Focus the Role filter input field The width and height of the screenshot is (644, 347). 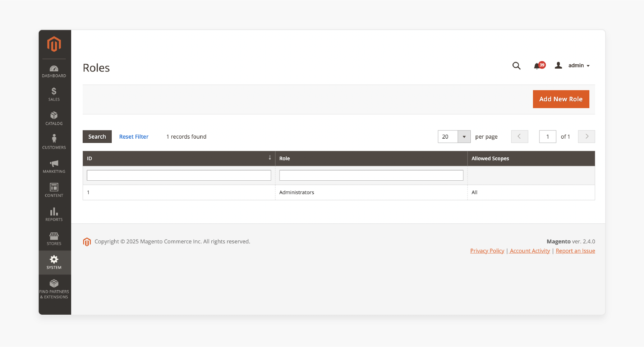tap(371, 175)
